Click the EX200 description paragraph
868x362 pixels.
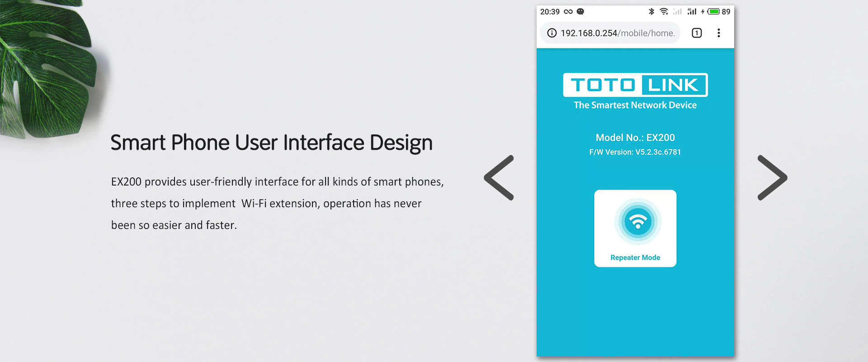278,204
